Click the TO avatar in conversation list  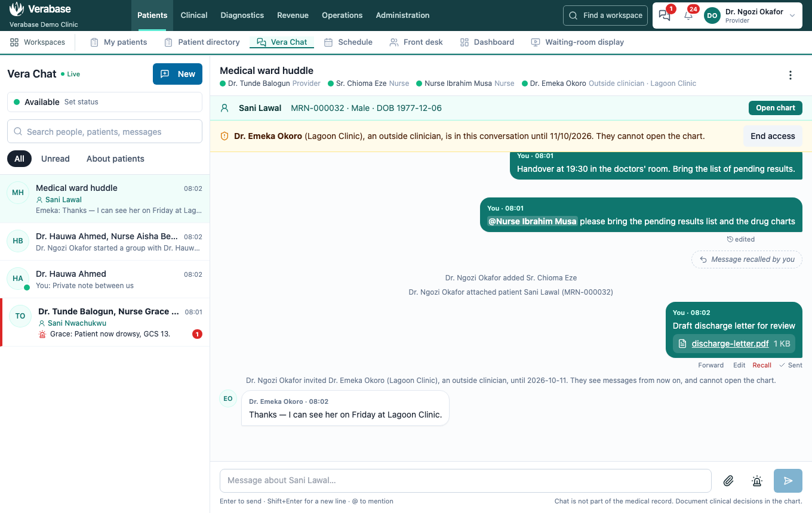point(20,316)
